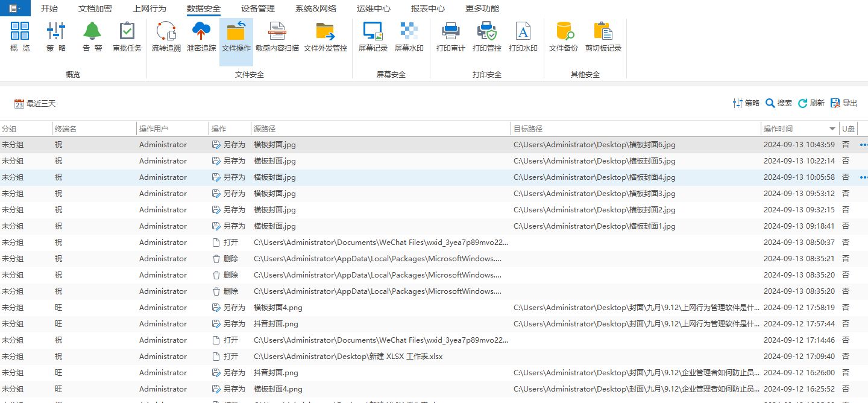Image resolution: width=868 pixels, height=403 pixels.
Task: Open more options on the 10:05:58 row
Action: pyautogui.click(x=863, y=177)
